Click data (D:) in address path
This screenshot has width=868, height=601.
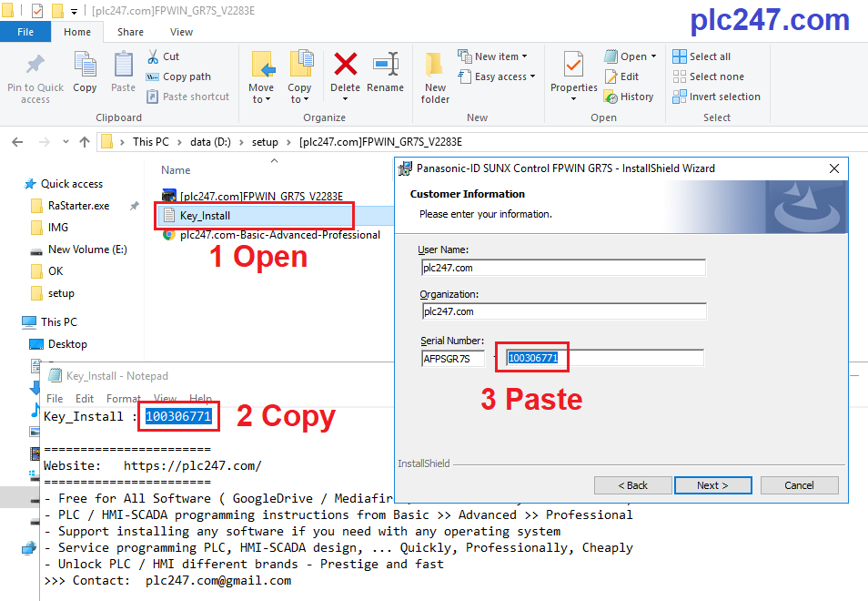tap(210, 142)
